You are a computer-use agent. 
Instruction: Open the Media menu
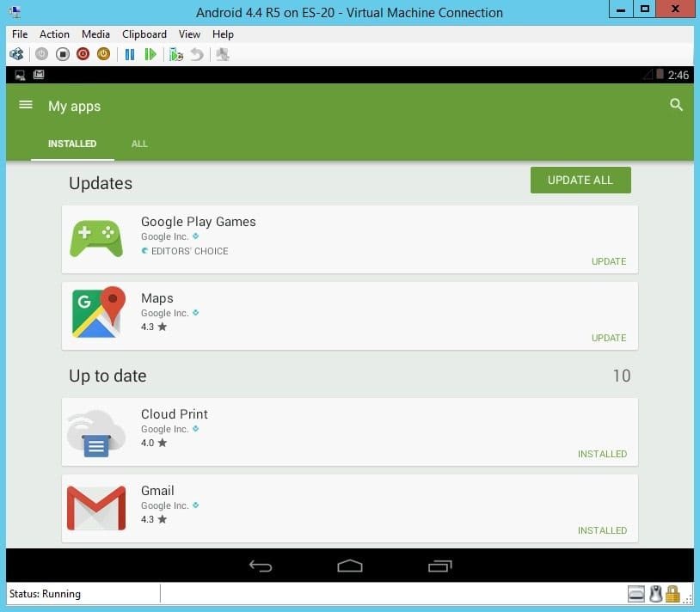coord(95,34)
